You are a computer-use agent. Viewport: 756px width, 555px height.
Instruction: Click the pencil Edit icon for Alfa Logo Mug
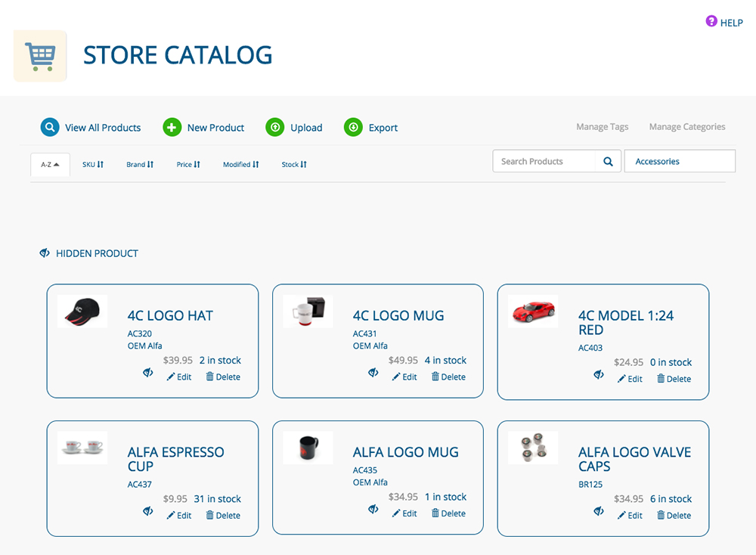pyautogui.click(x=396, y=513)
